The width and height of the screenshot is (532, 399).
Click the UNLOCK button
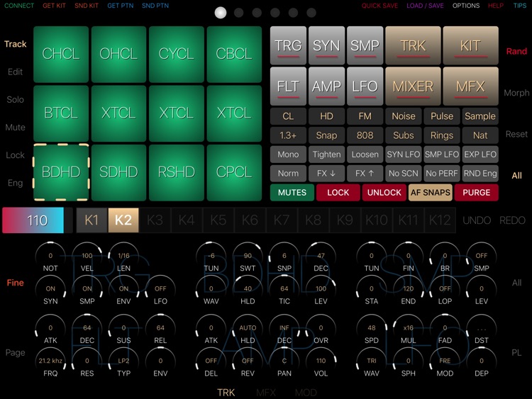click(384, 193)
